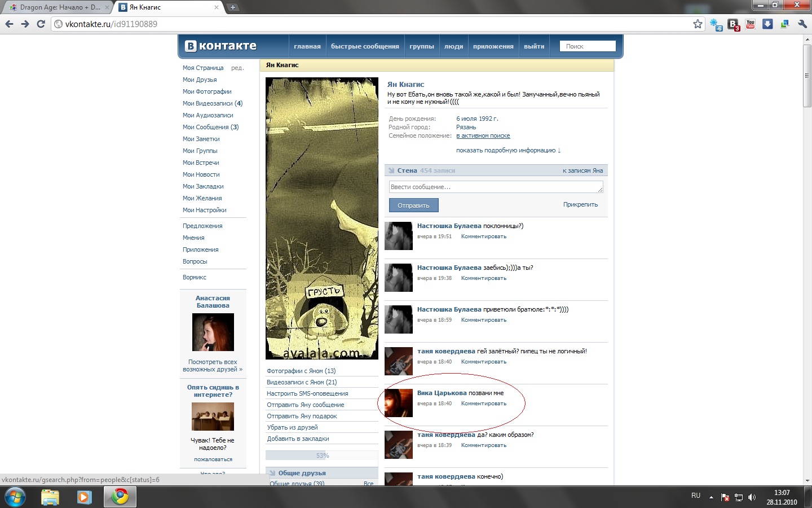Open the YouTube extension icon
812x508 pixels.
tap(751, 24)
